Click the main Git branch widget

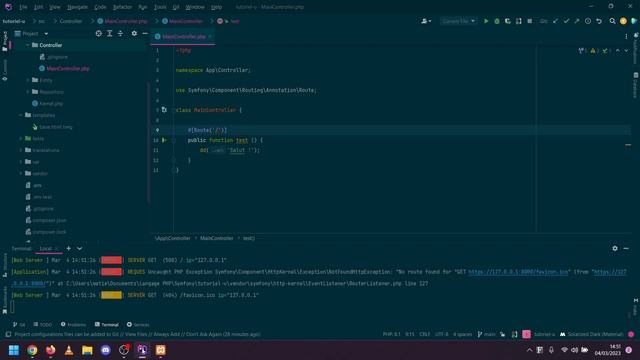click(486, 334)
